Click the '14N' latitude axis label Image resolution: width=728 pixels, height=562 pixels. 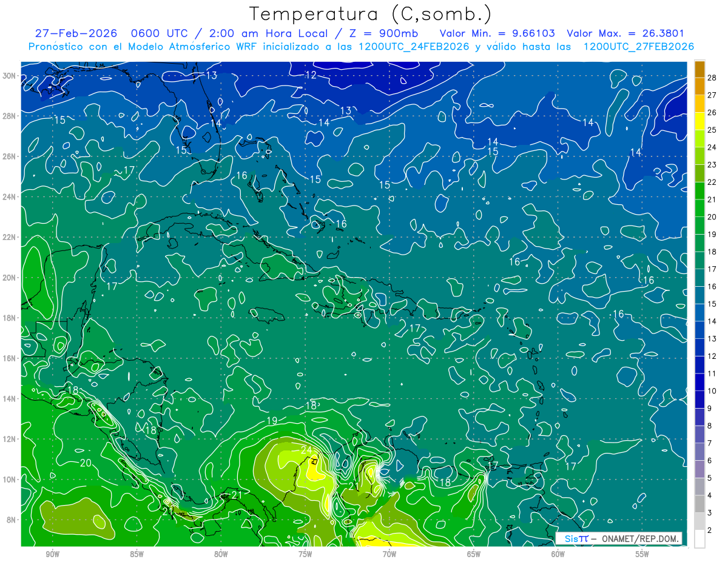[x=9, y=399]
